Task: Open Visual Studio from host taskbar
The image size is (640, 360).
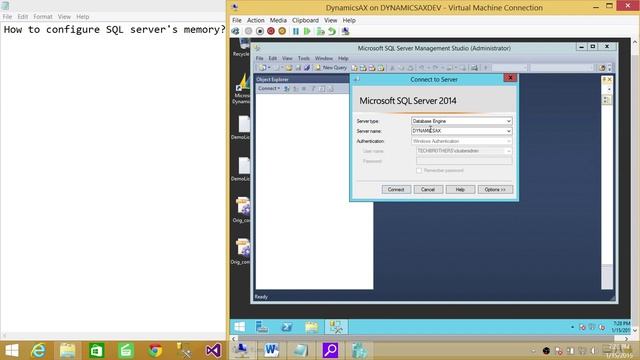Action: 213,350
